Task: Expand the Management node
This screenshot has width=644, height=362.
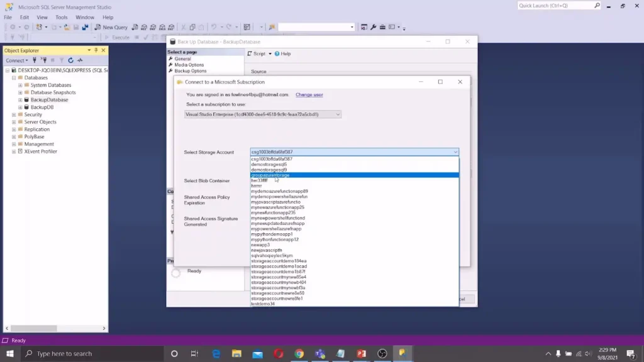Action: [x=14, y=144]
